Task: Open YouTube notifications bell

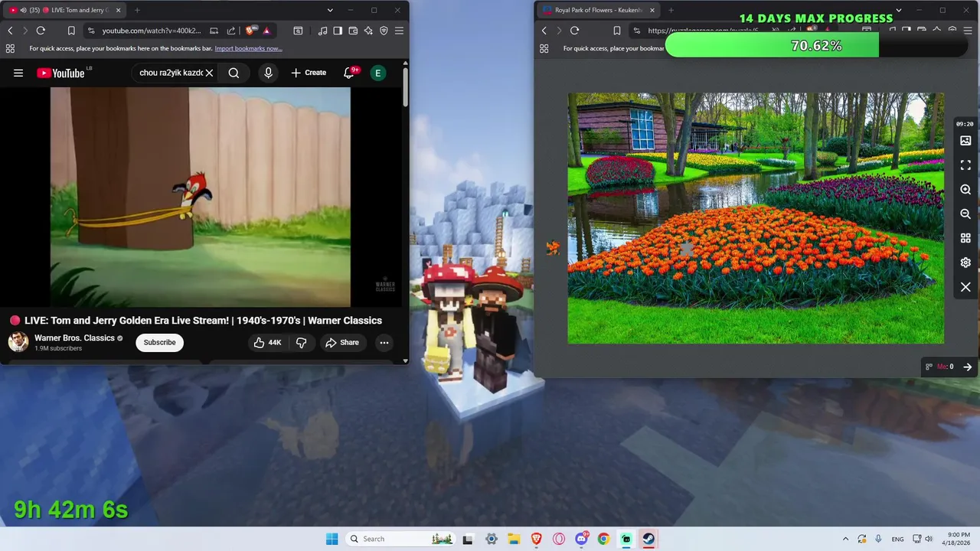Action: (349, 73)
